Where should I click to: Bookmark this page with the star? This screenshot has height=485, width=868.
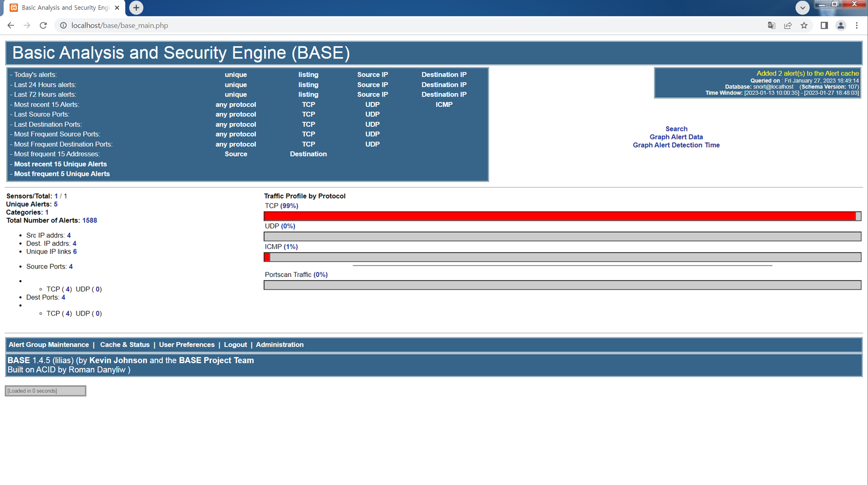tap(804, 26)
